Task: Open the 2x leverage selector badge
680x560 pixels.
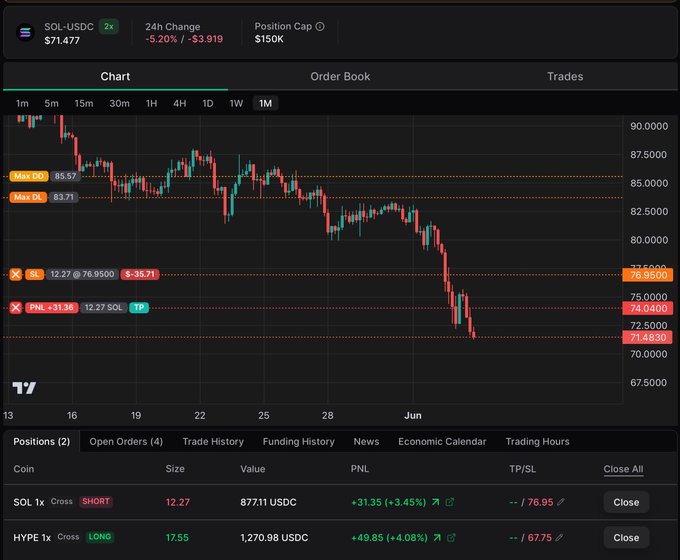Action: [108, 26]
